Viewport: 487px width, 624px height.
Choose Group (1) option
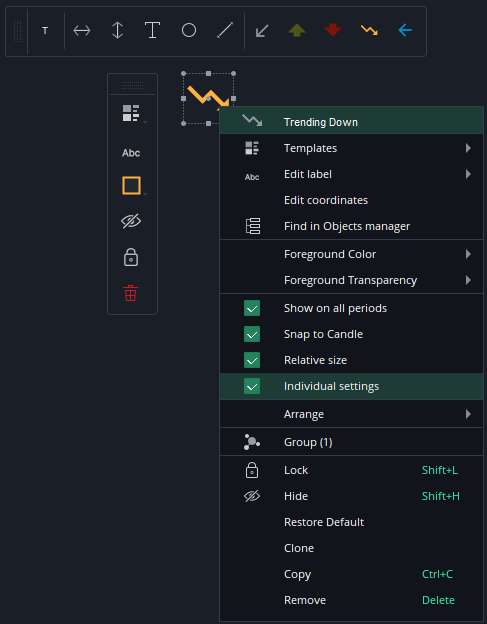pos(351,442)
